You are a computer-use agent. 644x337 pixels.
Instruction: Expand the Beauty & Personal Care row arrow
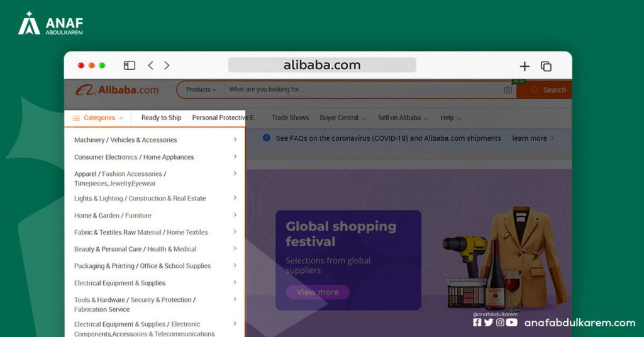pos(235,248)
